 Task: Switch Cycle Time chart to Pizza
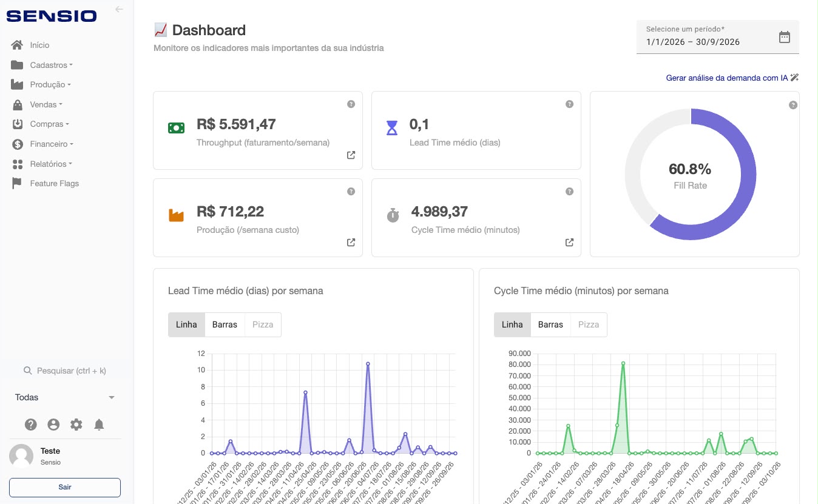(589, 324)
